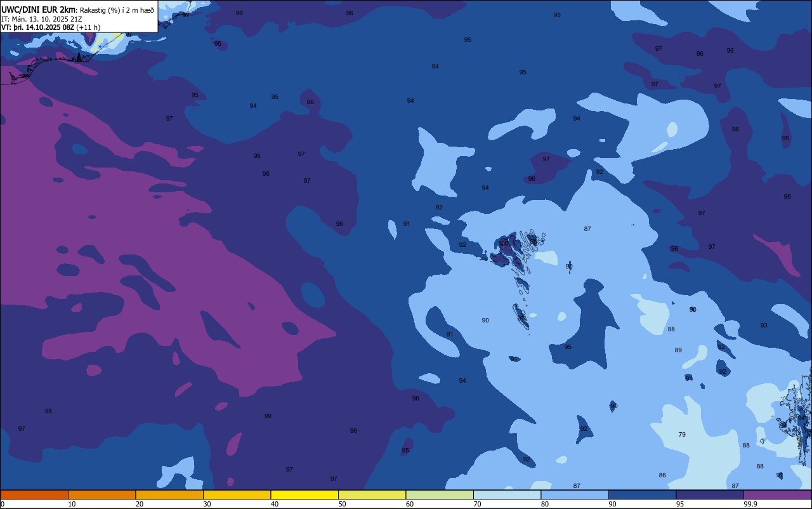Click the '93' humidity value on the map
Viewport: 812px width, 509px height.
point(764,326)
